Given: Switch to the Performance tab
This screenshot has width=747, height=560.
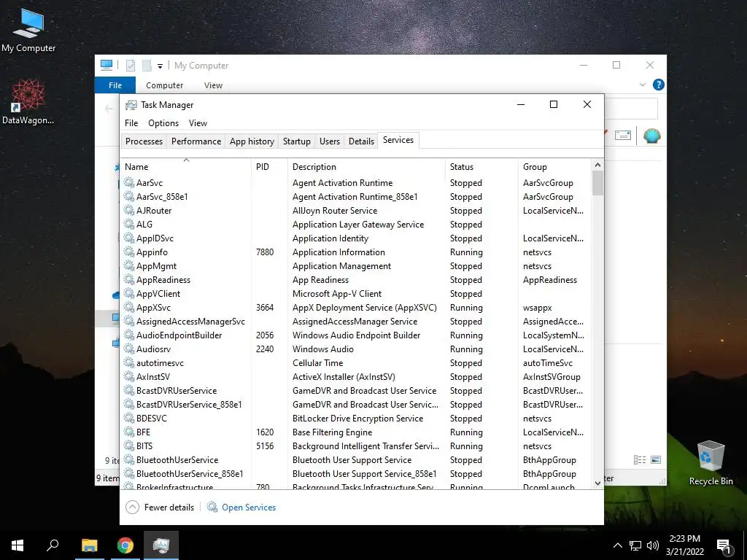Looking at the screenshot, I should [x=196, y=141].
